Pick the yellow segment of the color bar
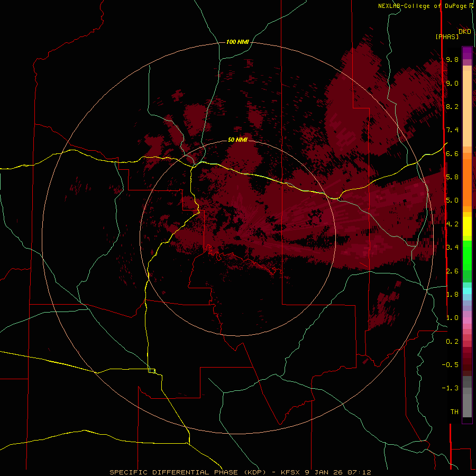The height and width of the screenshot is (476, 476). 467,226
